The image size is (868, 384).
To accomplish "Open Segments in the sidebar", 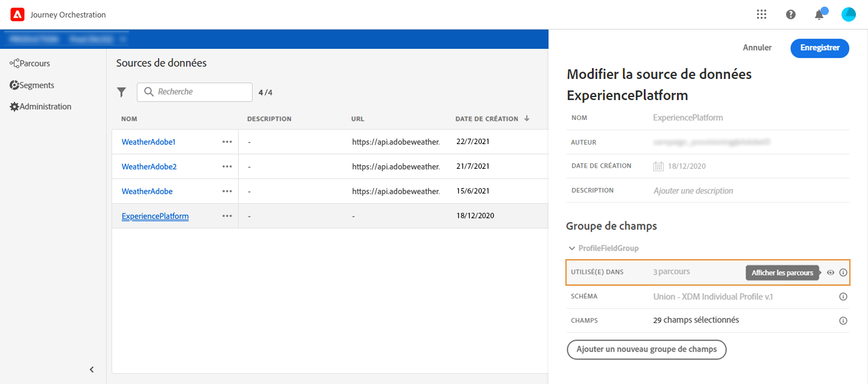I will (x=32, y=86).
